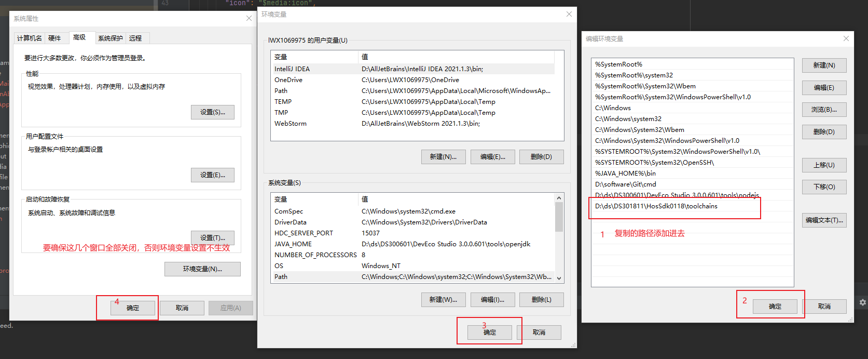The image size is (868, 359).
Task: Click 编辑(E)... under user variables
Action: (x=492, y=157)
